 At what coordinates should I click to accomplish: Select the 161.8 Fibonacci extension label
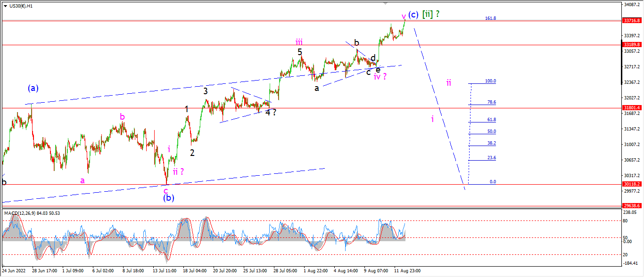[x=490, y=18]
